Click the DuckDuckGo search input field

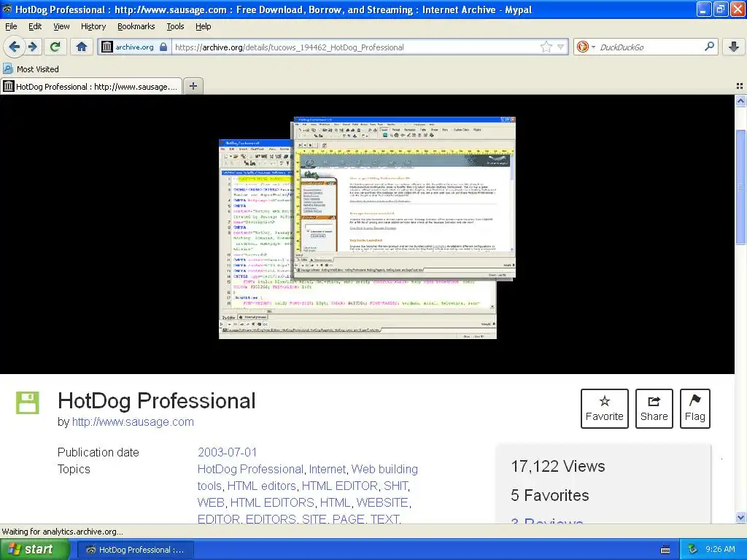tap(649, 47)
